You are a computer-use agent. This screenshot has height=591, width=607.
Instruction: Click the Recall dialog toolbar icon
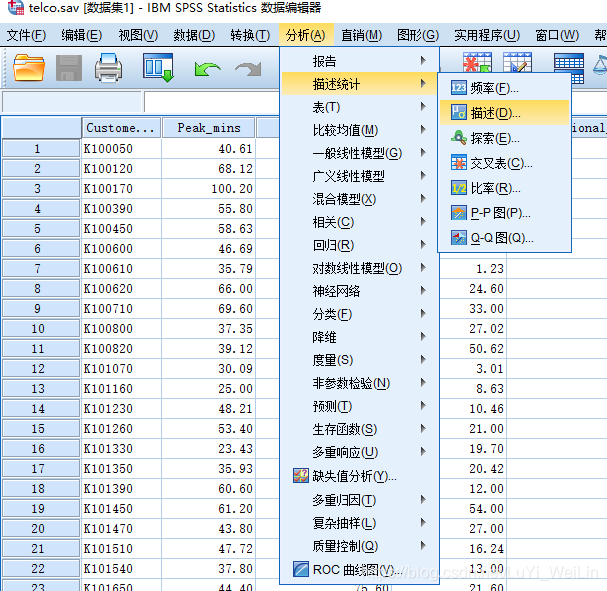point(158,68)
